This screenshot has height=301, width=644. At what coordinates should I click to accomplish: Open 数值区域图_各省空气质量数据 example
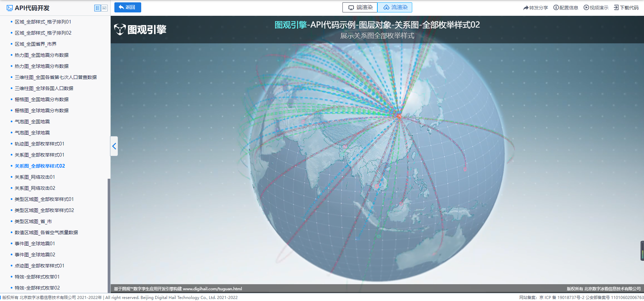pyautogui.click(x=46, y=232)
